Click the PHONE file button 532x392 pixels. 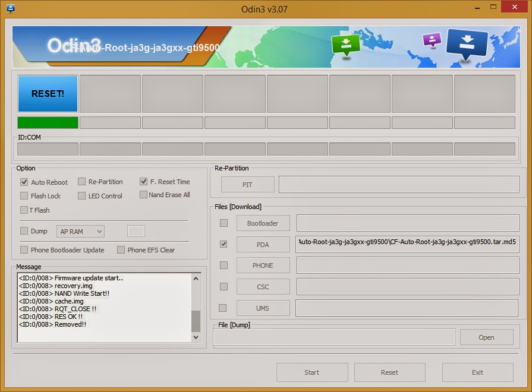pyautogui.click(x=263, y=265)
